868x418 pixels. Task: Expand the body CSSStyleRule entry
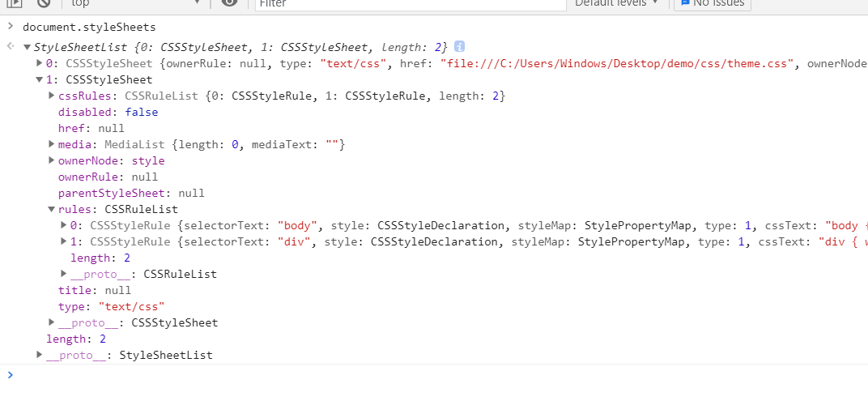(x=64, y=225)
